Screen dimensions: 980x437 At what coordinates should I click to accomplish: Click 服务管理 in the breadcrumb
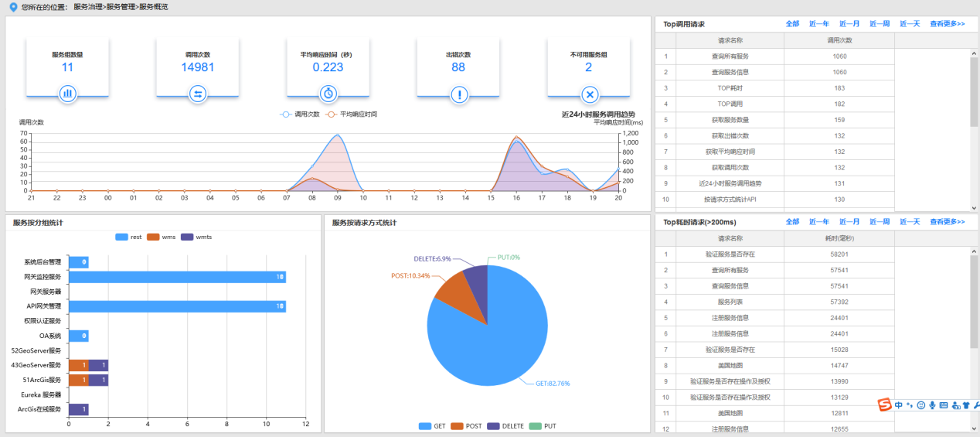pyautogui.click(x=121, y=6)
